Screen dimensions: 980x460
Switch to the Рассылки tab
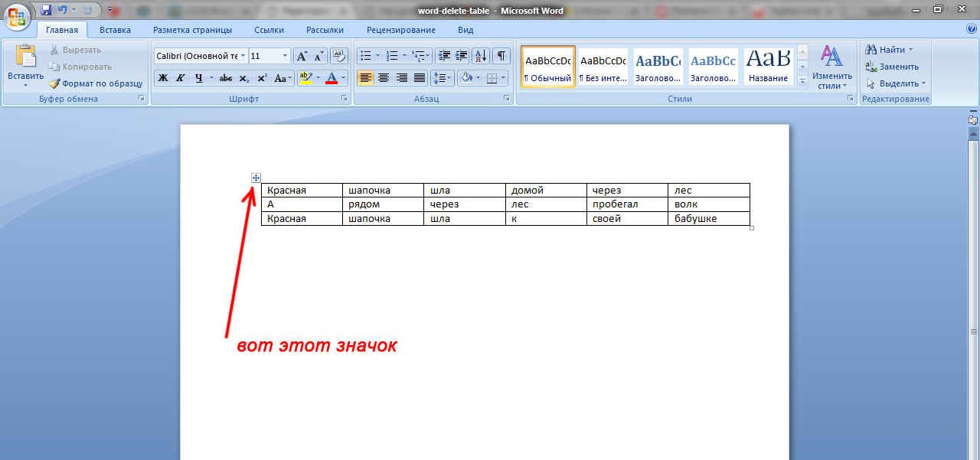[325, 30]
